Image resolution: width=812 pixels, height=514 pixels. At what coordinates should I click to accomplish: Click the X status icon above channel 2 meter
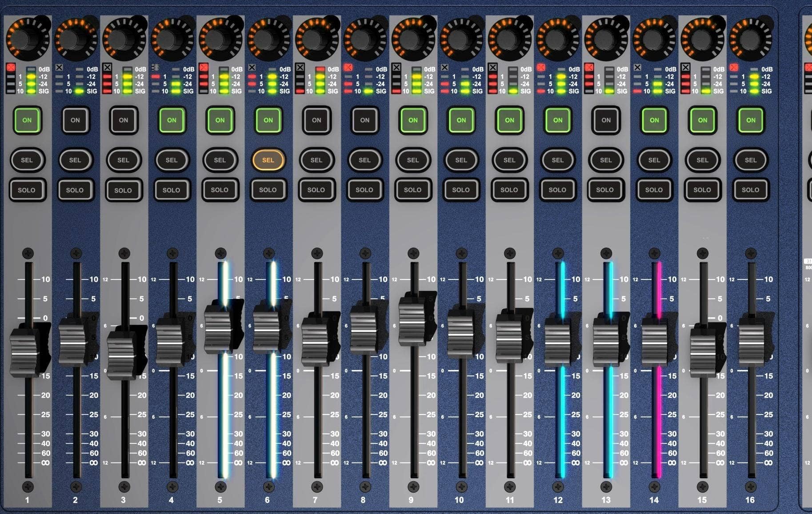pyautogui.click(x=59, y=68)
